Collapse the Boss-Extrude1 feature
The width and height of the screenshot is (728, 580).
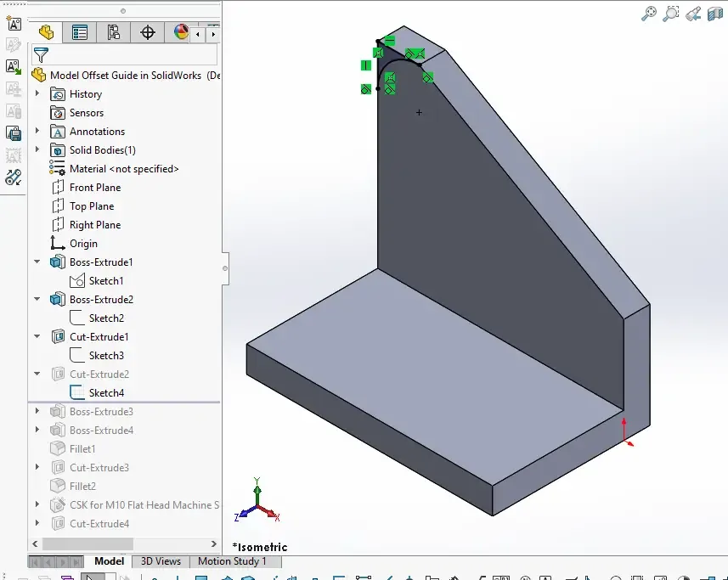[x=37, y=262]
